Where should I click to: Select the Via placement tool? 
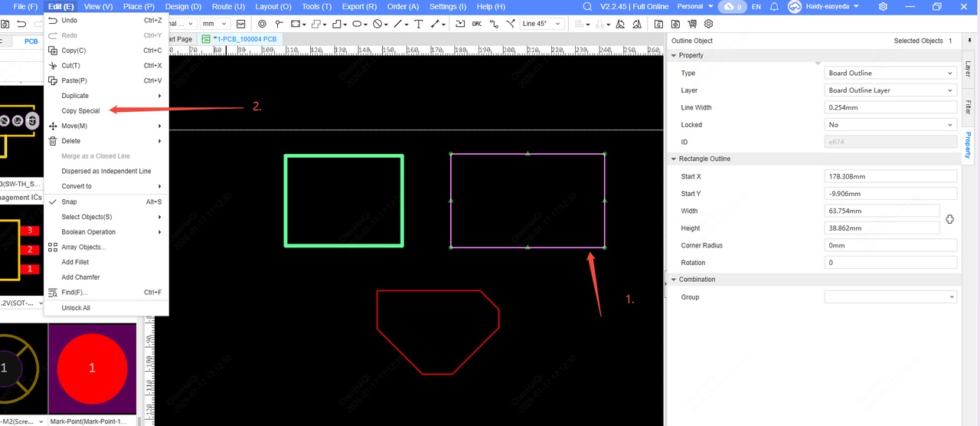(262, 24)
